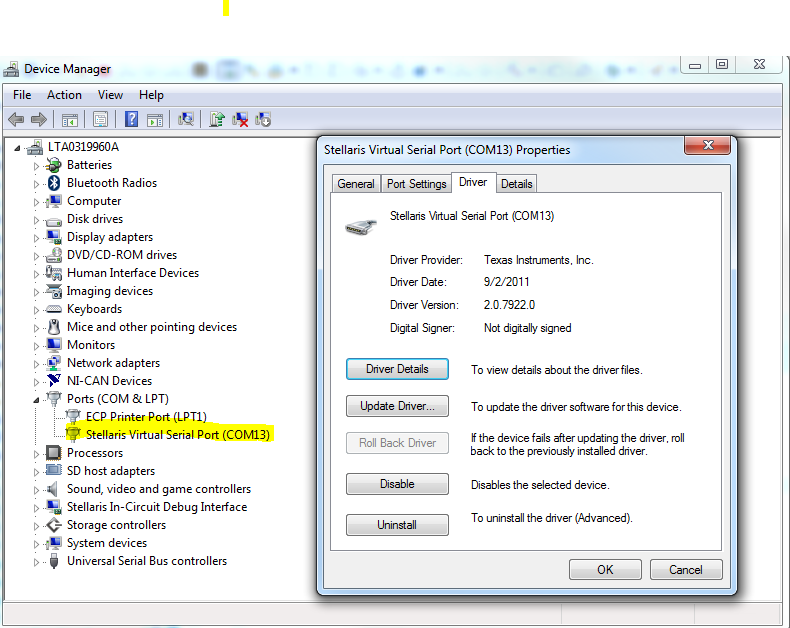This screenshot has width=790, height=628.
Task: Select the Bluetooth Radios icon
Action: 54,182
